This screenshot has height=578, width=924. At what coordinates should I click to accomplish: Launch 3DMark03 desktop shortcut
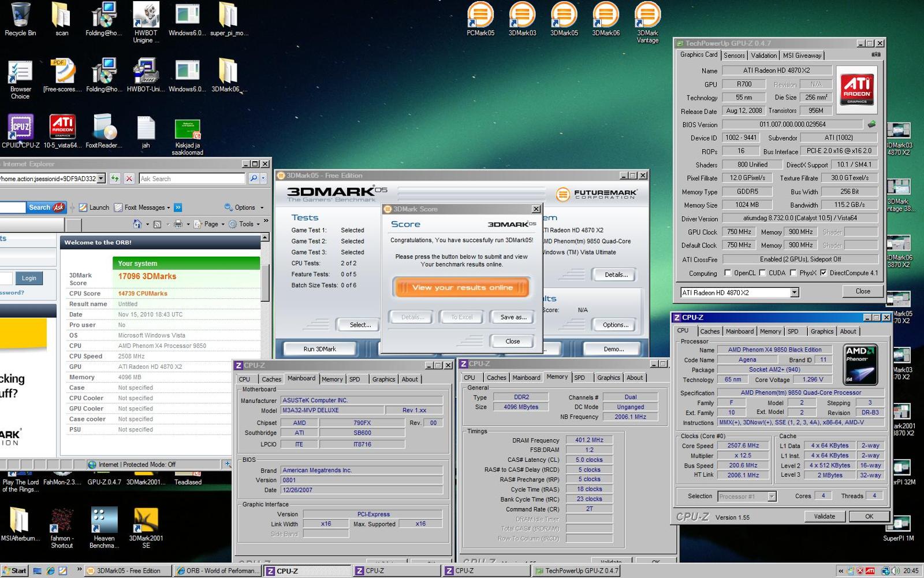[x=522, y=18]
